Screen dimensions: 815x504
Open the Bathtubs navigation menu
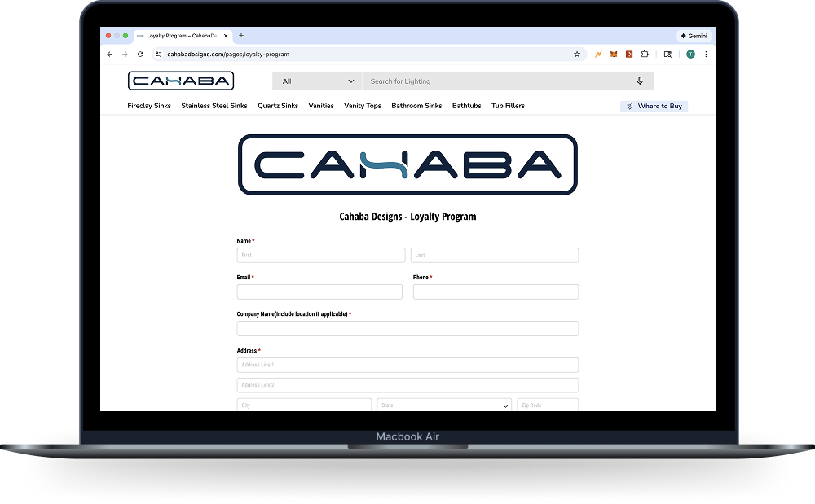pos(466,106)
